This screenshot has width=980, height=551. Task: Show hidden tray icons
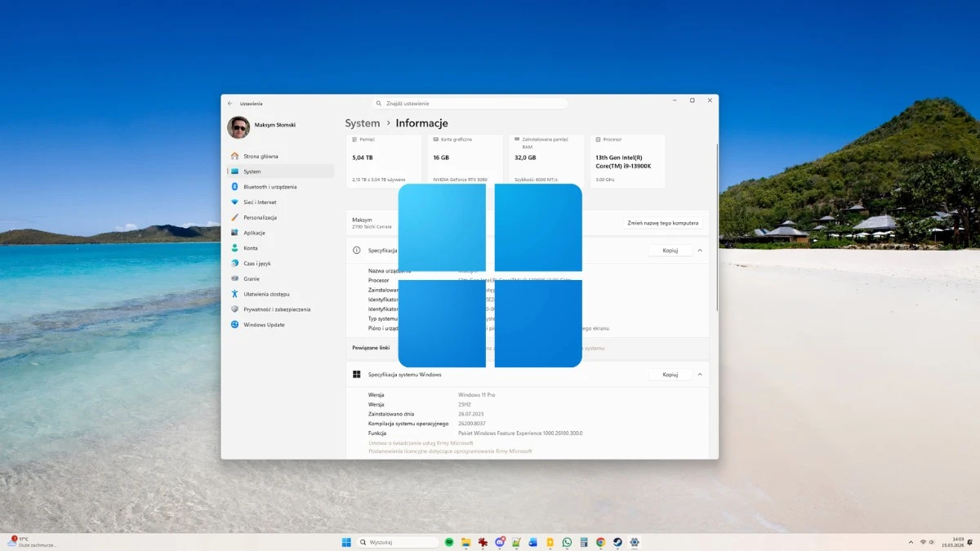[x=910, y=541]
